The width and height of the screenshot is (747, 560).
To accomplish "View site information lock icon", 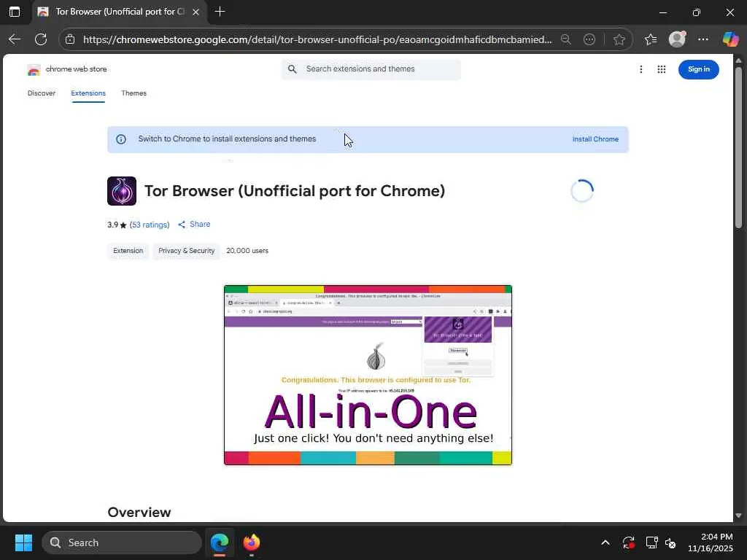I will point(70,39).
